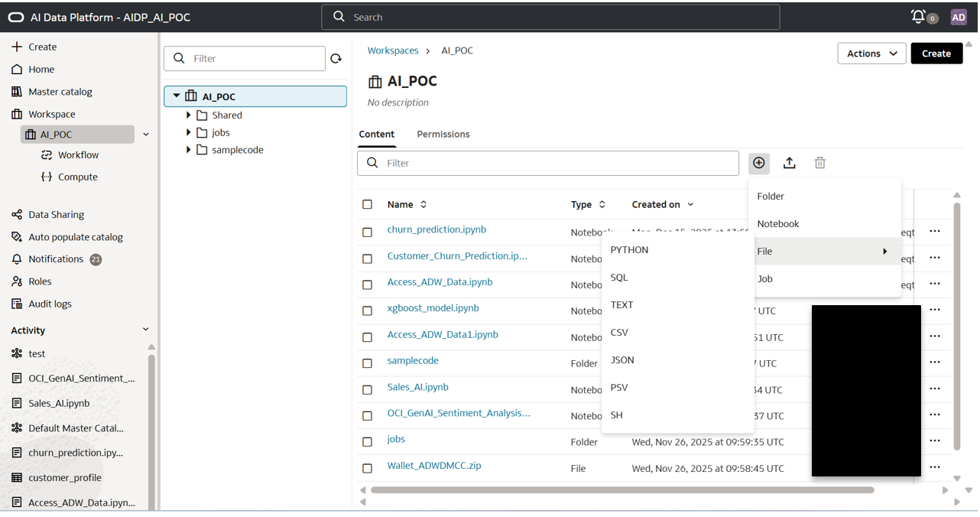
Task: Click the trash delete icon
Action: click(819, 163)
